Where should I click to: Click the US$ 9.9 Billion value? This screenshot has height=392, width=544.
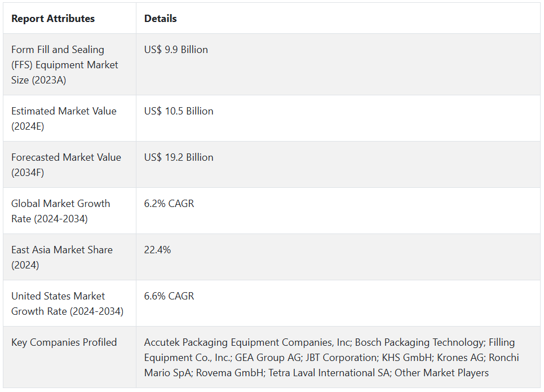pos(176,50)
